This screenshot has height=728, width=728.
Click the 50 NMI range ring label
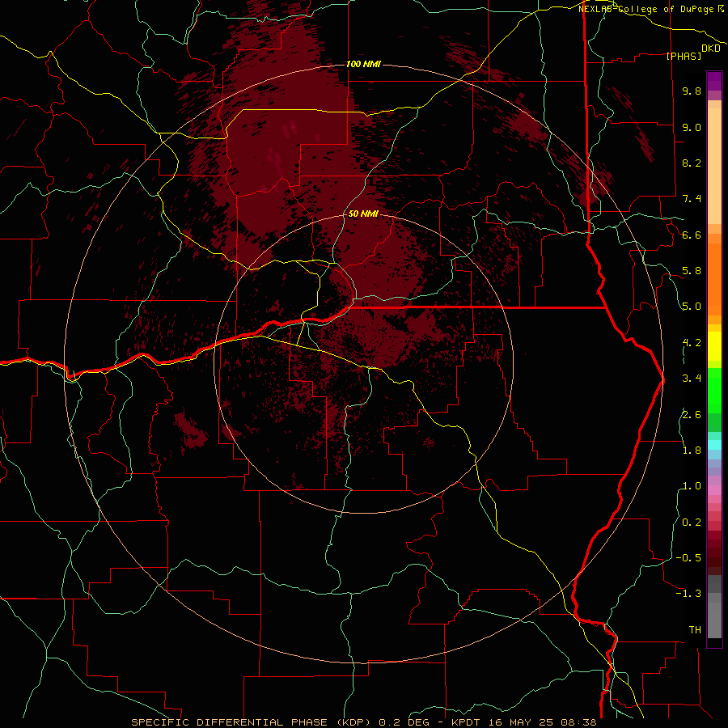point(363,214)
